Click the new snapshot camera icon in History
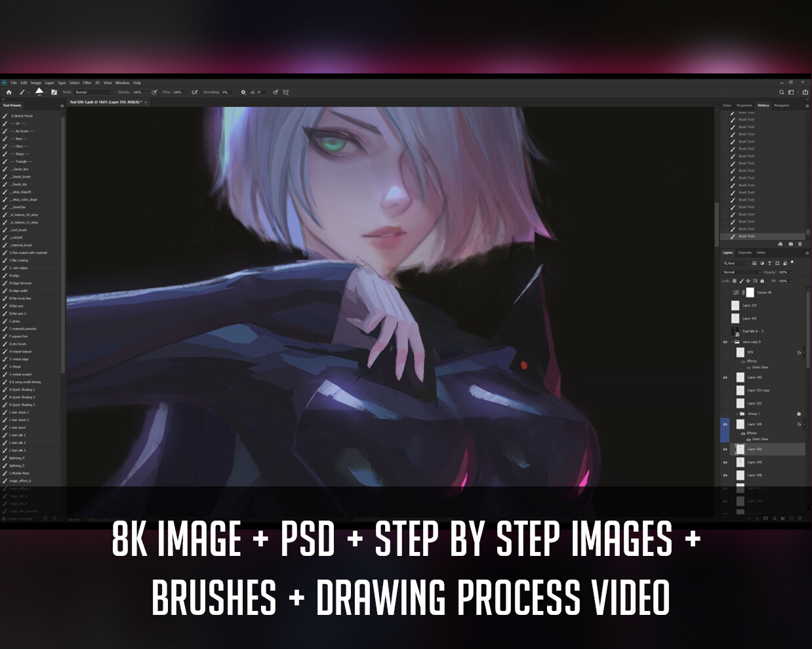 click(x=791, y=244)
